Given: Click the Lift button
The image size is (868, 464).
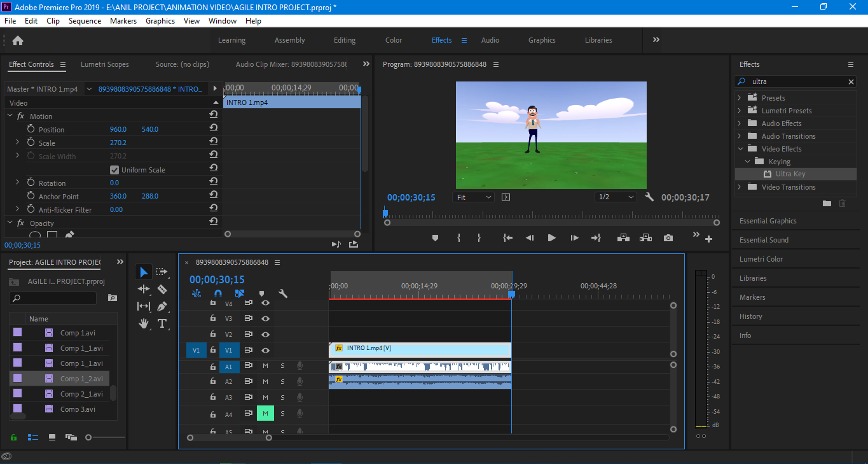Looking at the screenshot, I should [623, 238].
